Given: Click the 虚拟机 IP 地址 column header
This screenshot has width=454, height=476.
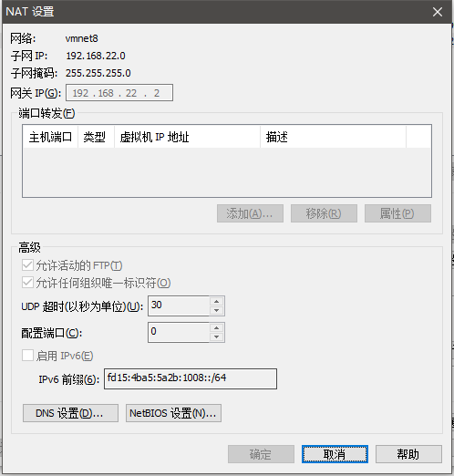Looking at the screenshot, I should (187, 137).
